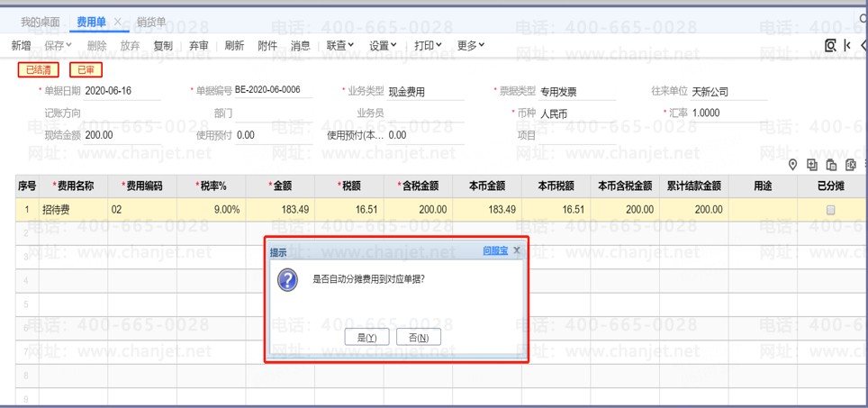The width and height of the screenshot is (868, 408).
Task: Close the 提示 dialog with its X
Action: tap(517, 250)
